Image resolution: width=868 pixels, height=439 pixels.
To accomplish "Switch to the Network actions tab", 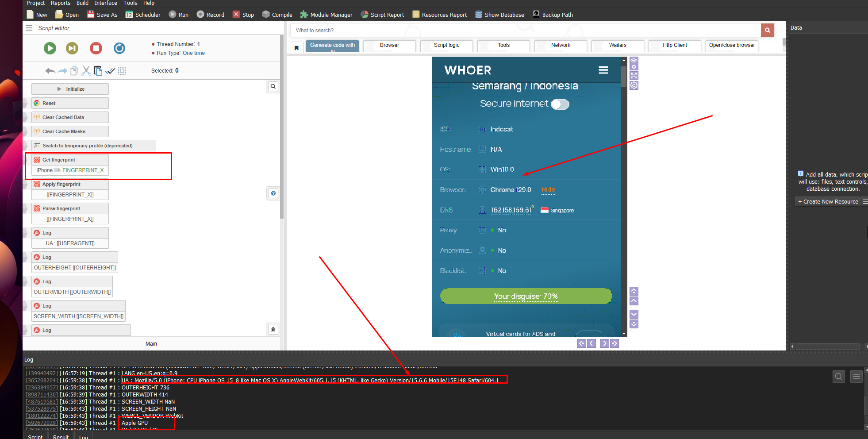I will 561,45.
